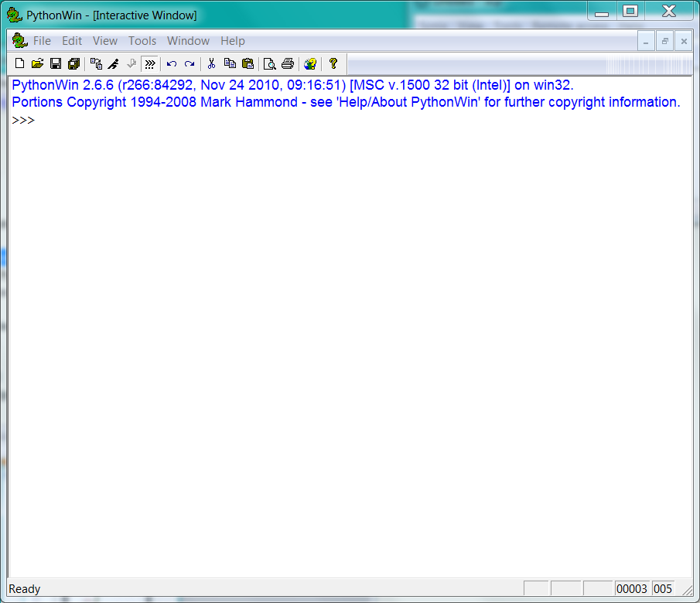The image size is (700, 603).
Task: Open the File menu
Action: (42, 41)
